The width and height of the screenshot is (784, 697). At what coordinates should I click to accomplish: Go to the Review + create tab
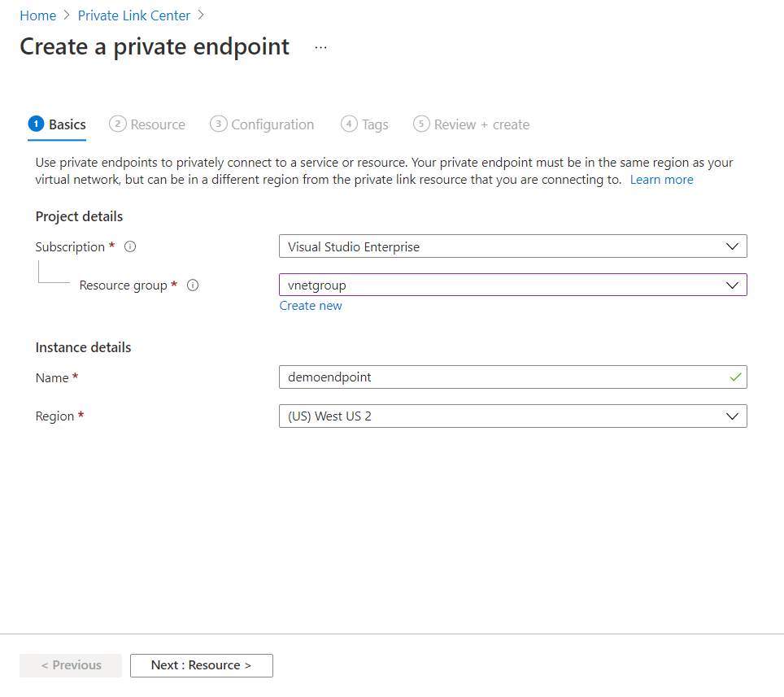[x=481, y=124]
